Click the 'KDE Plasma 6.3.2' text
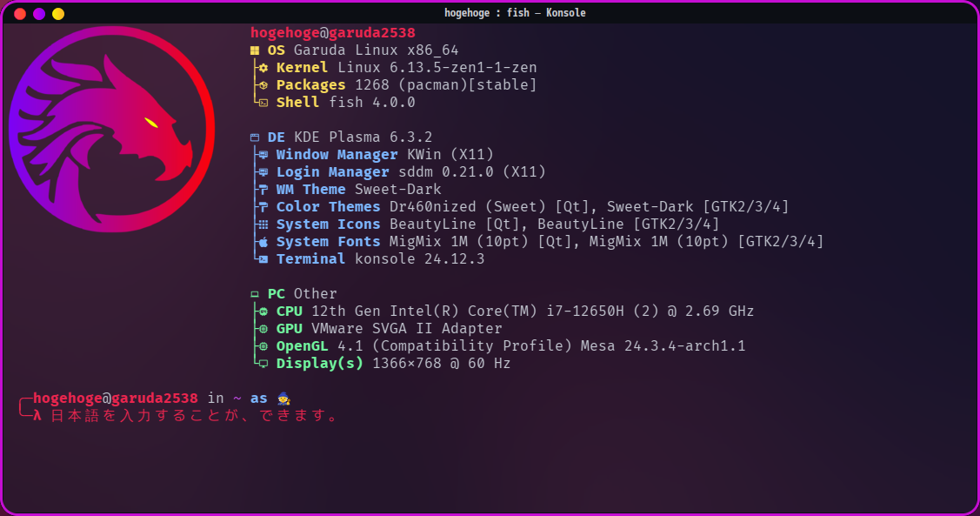The width and height of the screenshot is (980, 516). pyautogui.click(x=363, y=137)
